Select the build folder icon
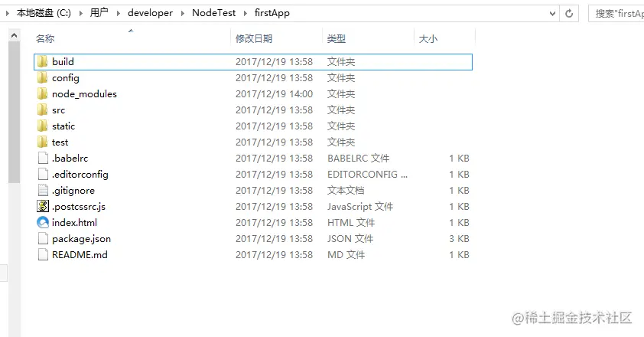 [42, 62]
